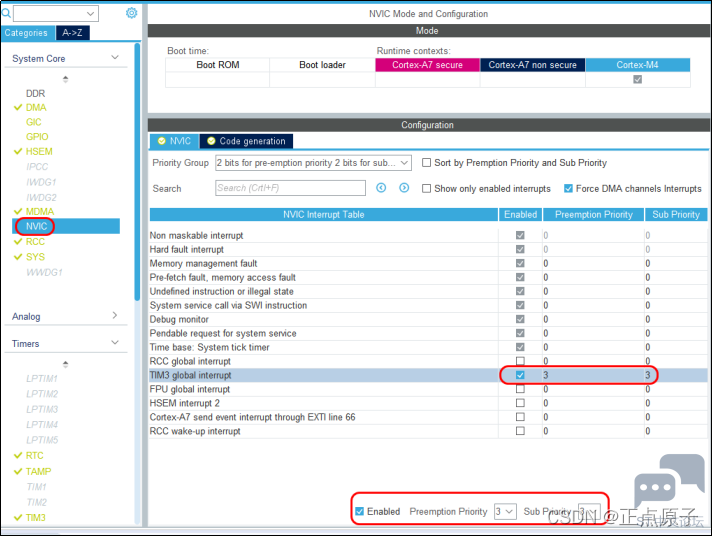Switch to A->Z tab
The height and width of the screenshot is (537, 713).
(x=72, y=33)
